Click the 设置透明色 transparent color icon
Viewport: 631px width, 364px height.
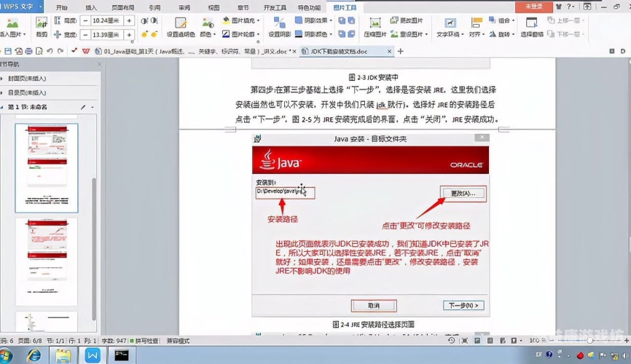(x=180, y=23)
